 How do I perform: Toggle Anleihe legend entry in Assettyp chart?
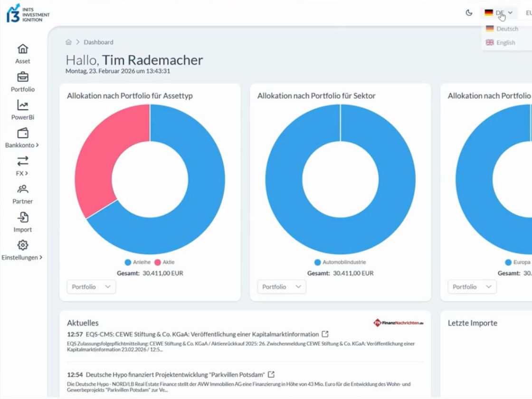pos(138,262)
